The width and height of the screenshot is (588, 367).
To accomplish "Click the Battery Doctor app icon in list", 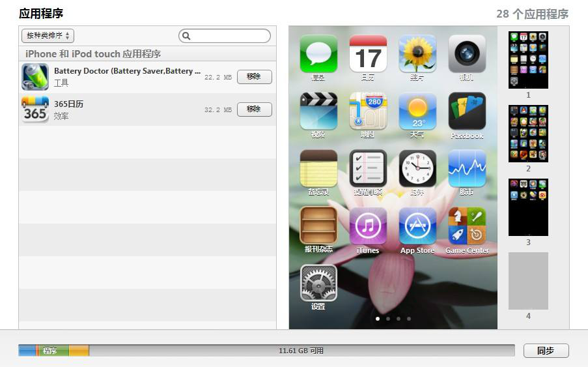I will pyautogui.click(x=35, y=76).
